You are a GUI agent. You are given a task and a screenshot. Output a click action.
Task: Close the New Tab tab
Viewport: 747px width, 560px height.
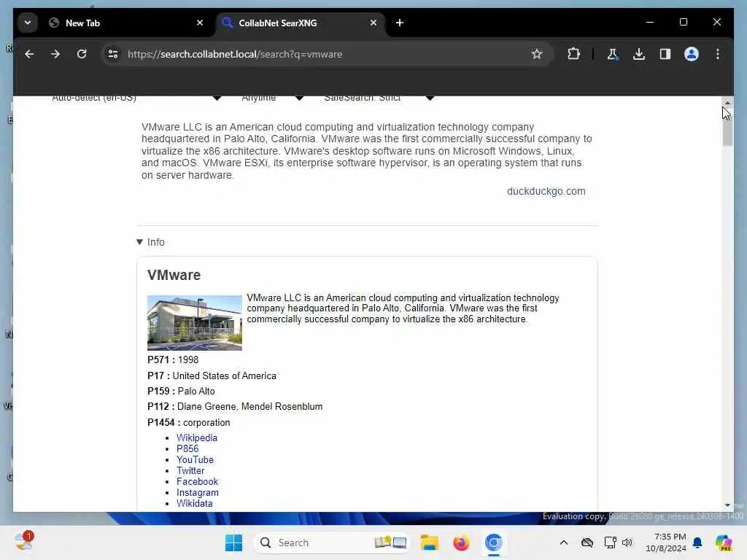(x=200, y=23)
